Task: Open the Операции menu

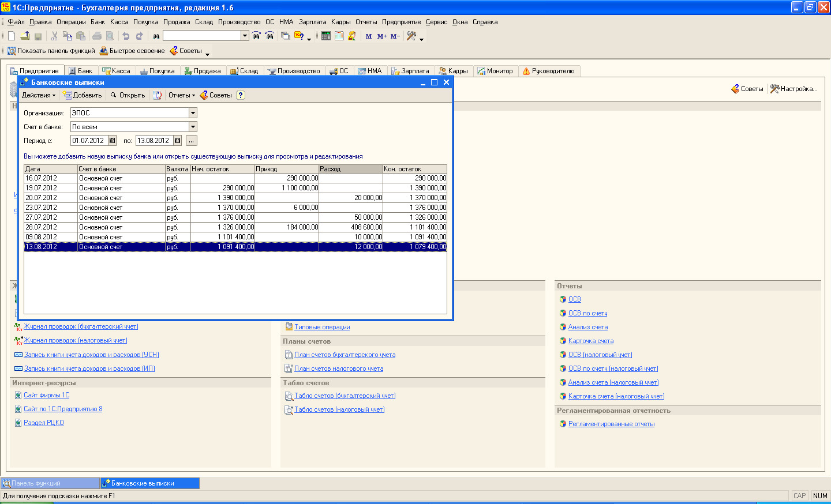Action: (71, 22)
